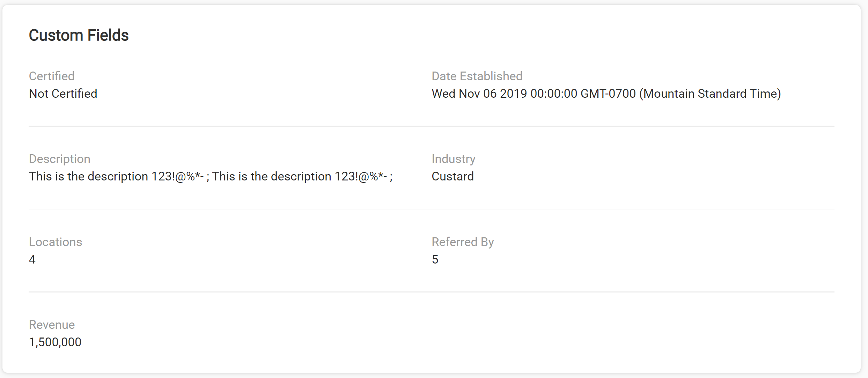Click the Custard industry value
Screen dimensions: 868x378
coord(453,176)
